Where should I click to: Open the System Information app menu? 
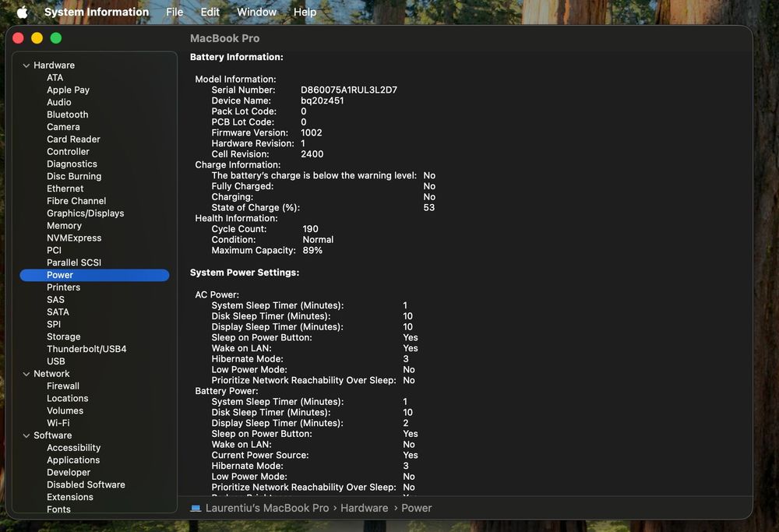97,12
